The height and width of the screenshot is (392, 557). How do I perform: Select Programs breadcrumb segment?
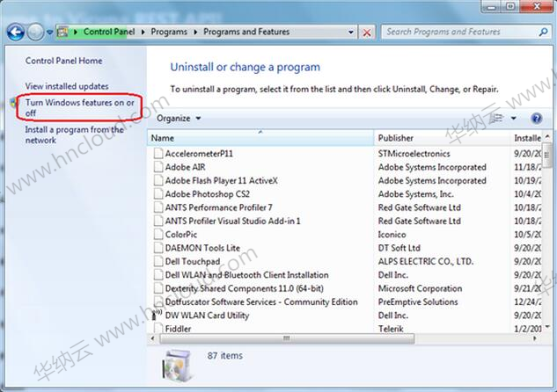[x=169, y=32]
